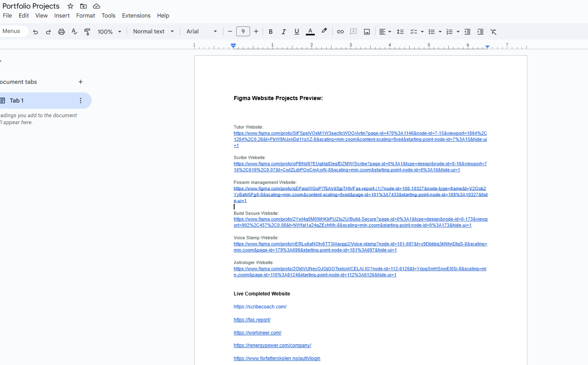Toggle bold formatting
Screen dimensions: 588x365
click(x=271, y=32)
